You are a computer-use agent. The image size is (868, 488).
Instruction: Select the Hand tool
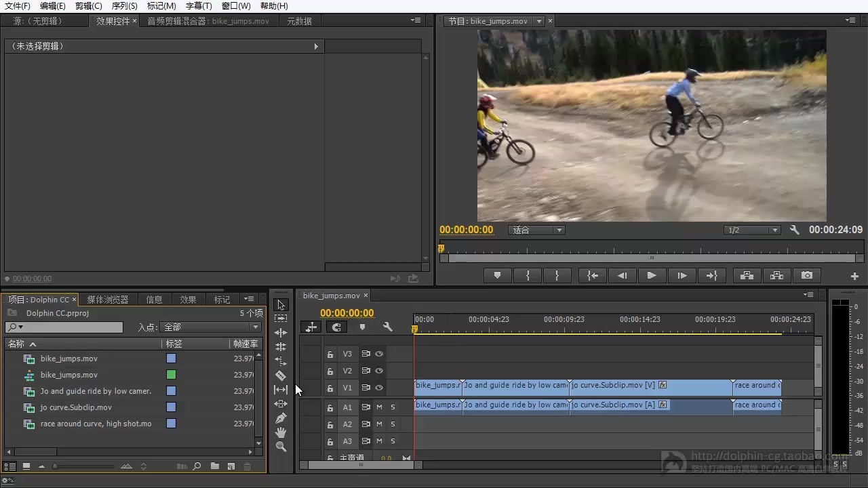pyautogui.click(x=281, y=432)
